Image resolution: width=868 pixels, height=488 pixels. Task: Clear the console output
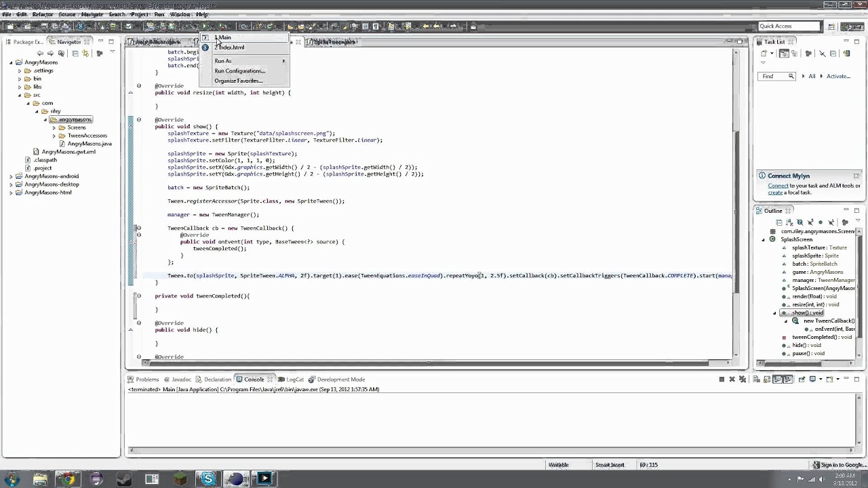tap(756, 379)
